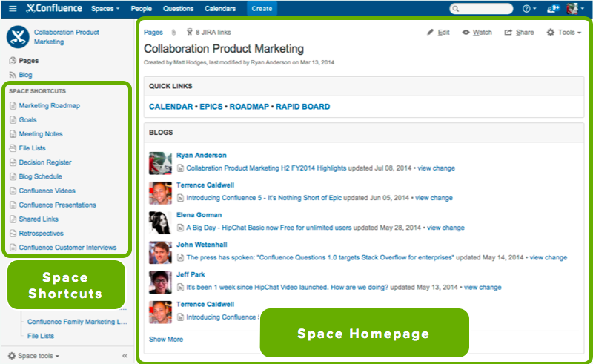Screen dimensions: 593x364
Task: Click Elena Gorman's avatar thumbnail
Action: coord(160,222)
